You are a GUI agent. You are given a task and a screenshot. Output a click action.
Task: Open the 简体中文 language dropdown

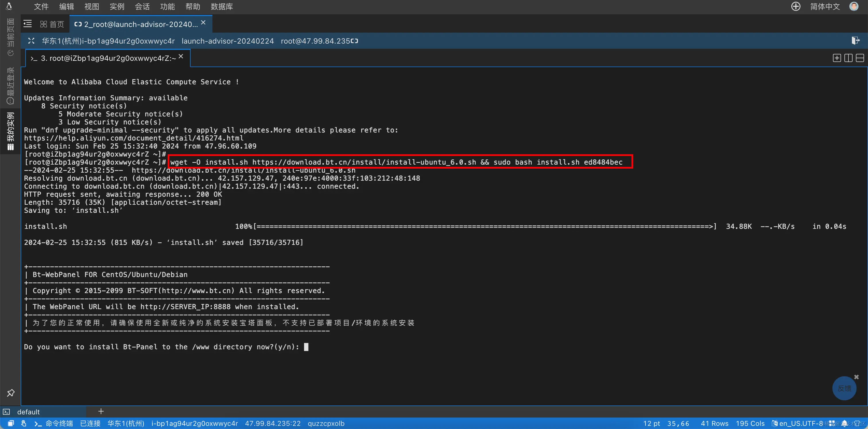pyautogui.click(x=825, y=6)
